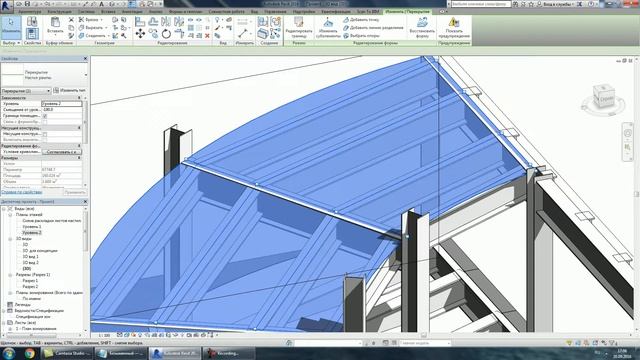
Task: Select Level 2 (Уровень 2) in Project Browser
Action: coord(31,233)
